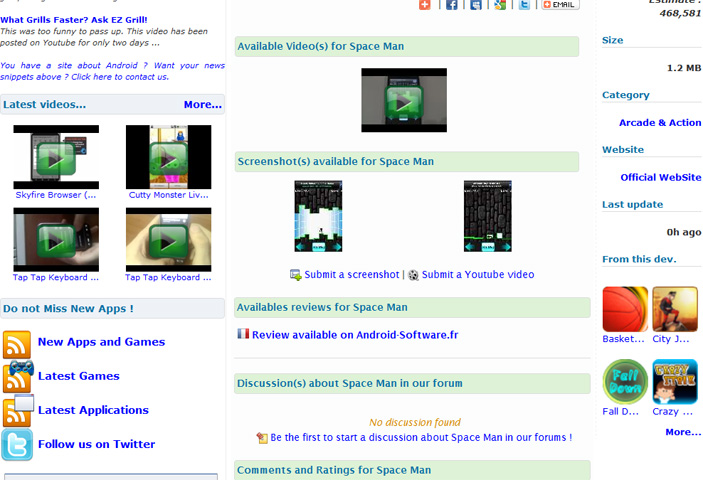Click More... next to Latest videos
The height and width of the screenshot is (480, 703).
coord(202,104)
